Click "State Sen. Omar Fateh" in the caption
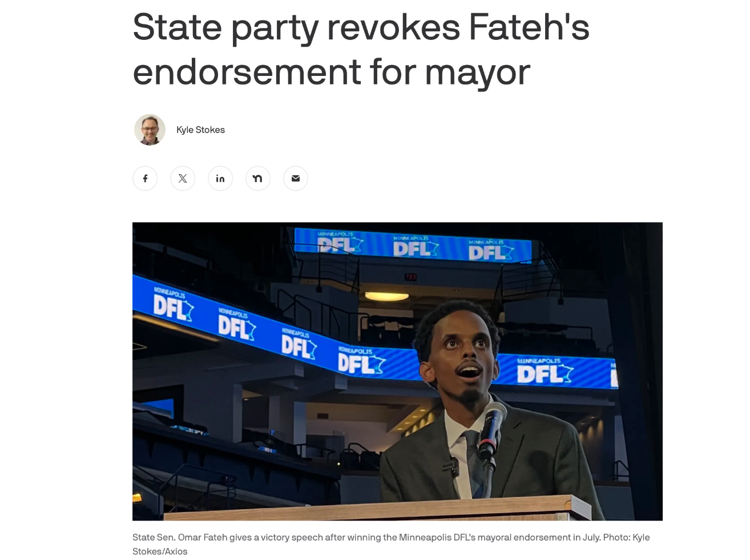 (x=180, y=537)
